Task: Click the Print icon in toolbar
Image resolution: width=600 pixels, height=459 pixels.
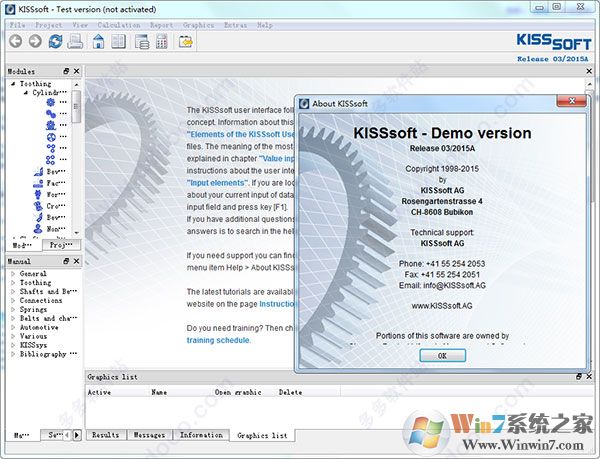Action: 74,41
